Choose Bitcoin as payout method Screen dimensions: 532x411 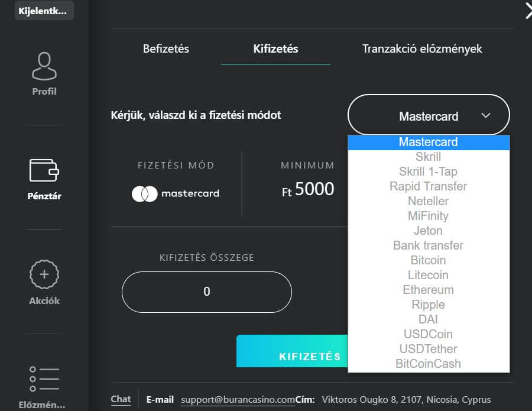pos(429,260)
